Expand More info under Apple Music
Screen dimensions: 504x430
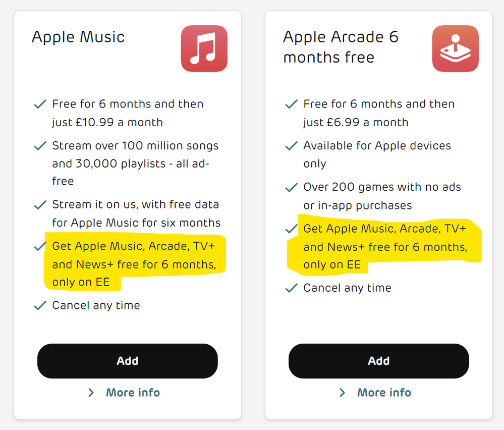point(133,392)
